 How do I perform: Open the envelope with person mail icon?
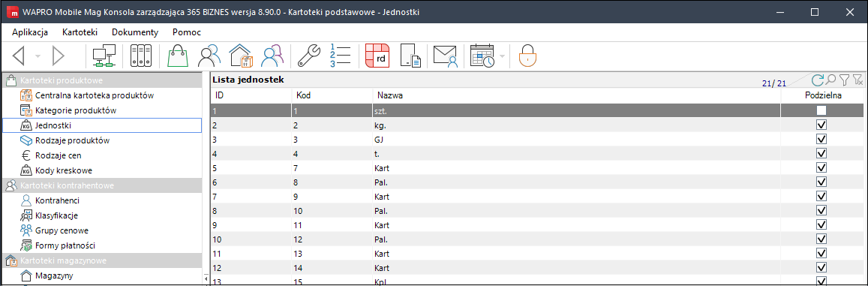[446, 56]
